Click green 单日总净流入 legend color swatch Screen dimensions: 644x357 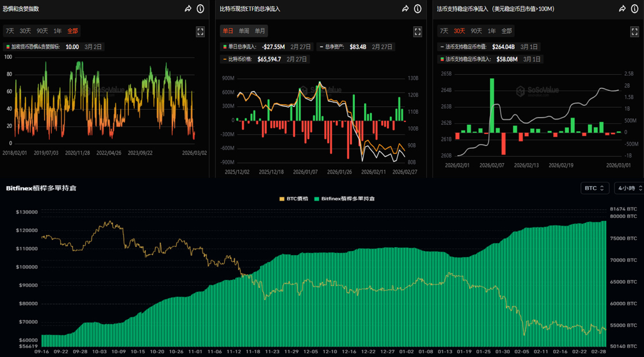[224, 47]
